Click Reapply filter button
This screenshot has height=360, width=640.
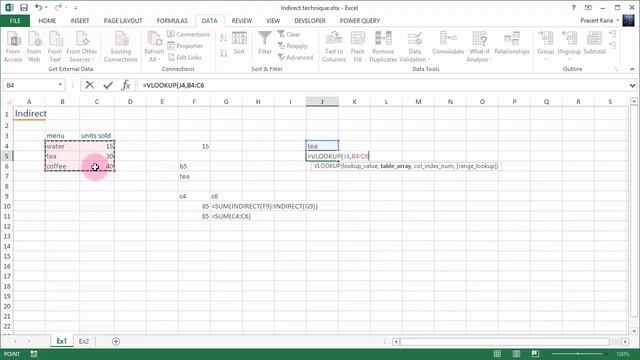tap(292, 46)
